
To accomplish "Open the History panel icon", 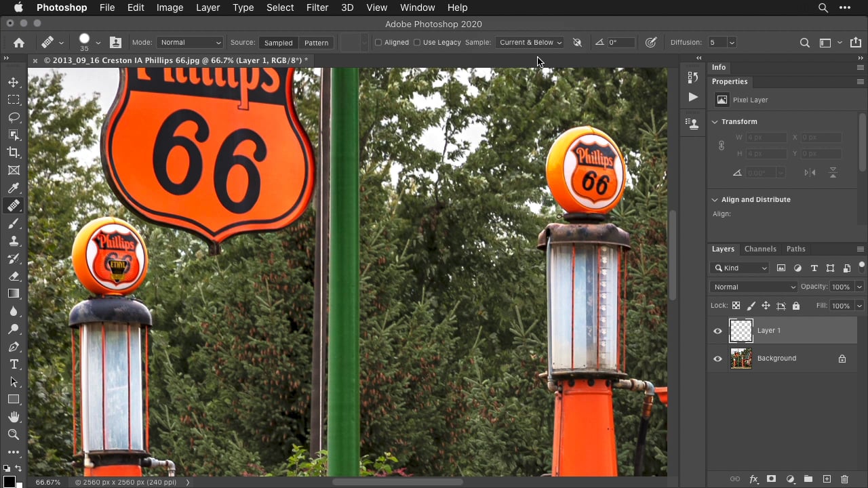I will tap(692, 77).
